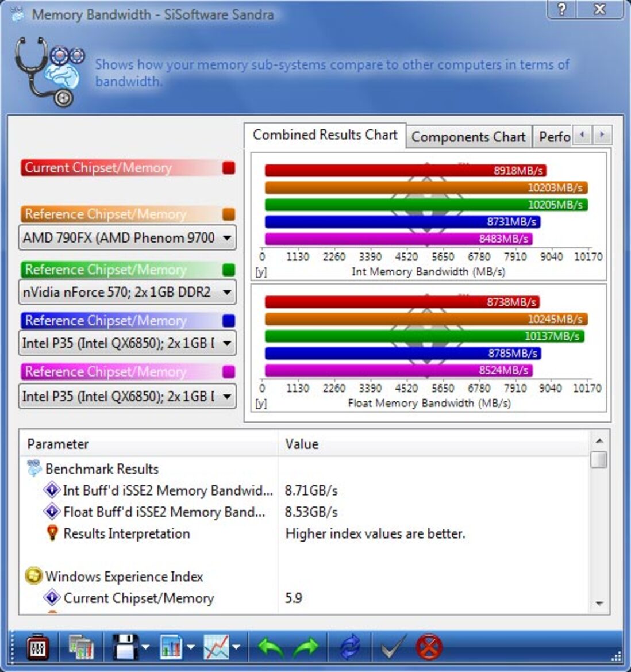Click the magenta 8483MB/s Int bandwidth bar
The height and width of the screenshot is (672, 631).
(398, 239)
